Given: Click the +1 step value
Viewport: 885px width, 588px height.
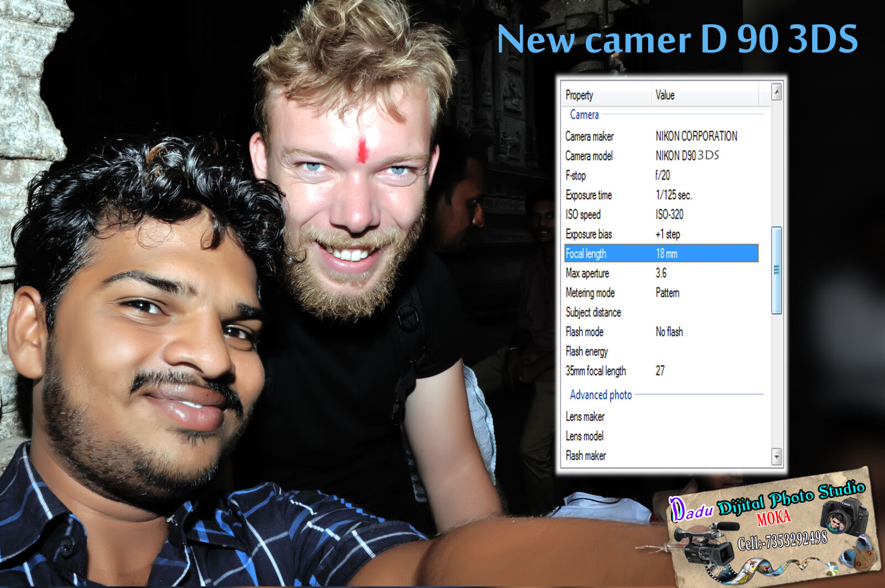Looking at the screenshot, I should pos(668,234).
